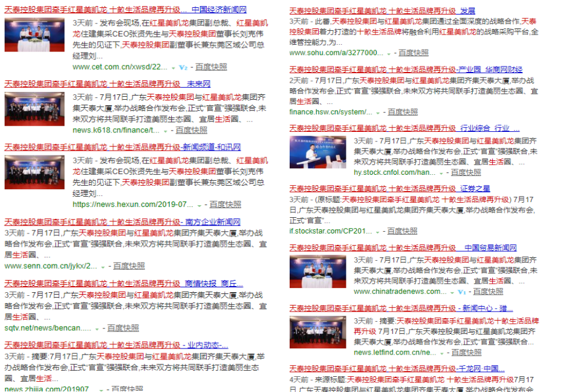569x392 pixels.
Task: Open 百度快照 for www.senn.com.cn result
Action: pyautogui.click(x=129, y=266)
